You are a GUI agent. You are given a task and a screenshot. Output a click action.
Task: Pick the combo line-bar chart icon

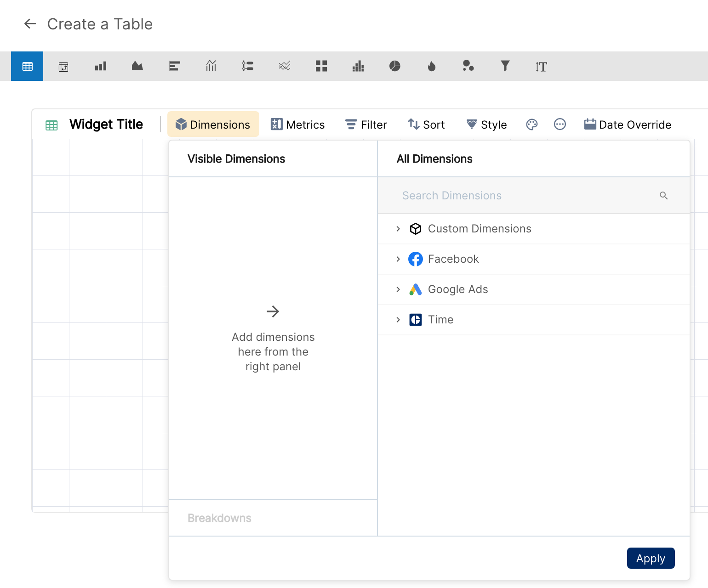(211, 66)
